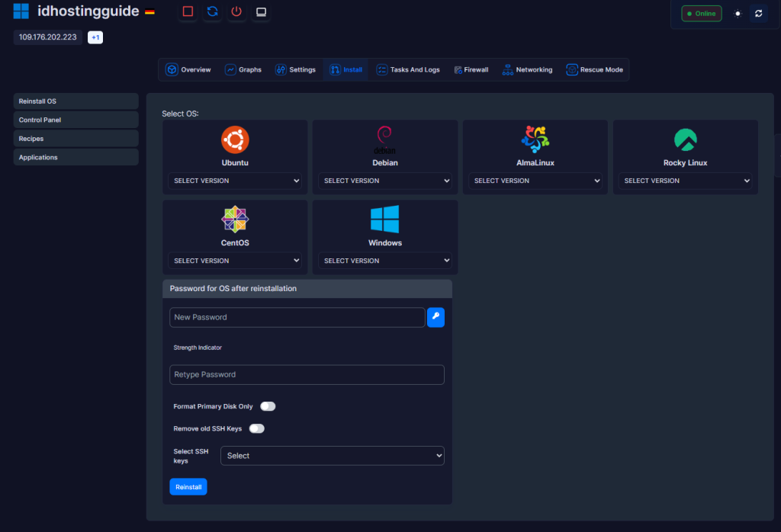Toggle Remove old SSH Keys switch
This screenshot has height=532, width=781.
coord(256,428)
